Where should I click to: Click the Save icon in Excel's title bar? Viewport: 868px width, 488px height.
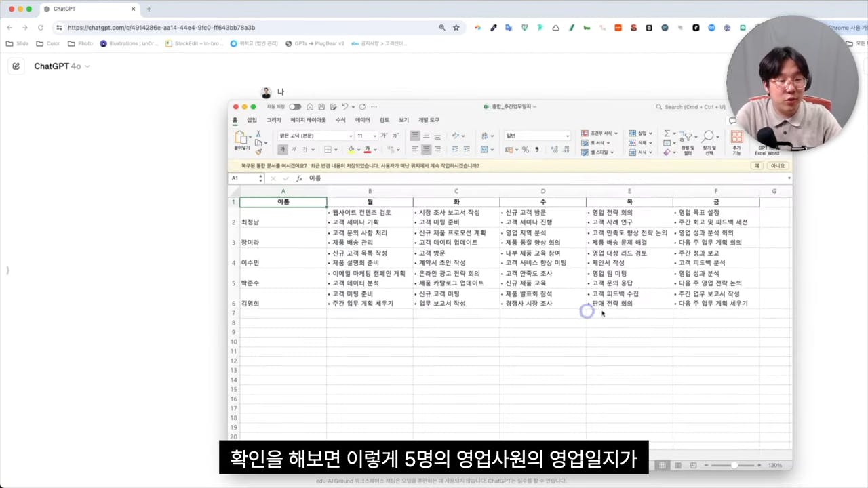(321, 107)
